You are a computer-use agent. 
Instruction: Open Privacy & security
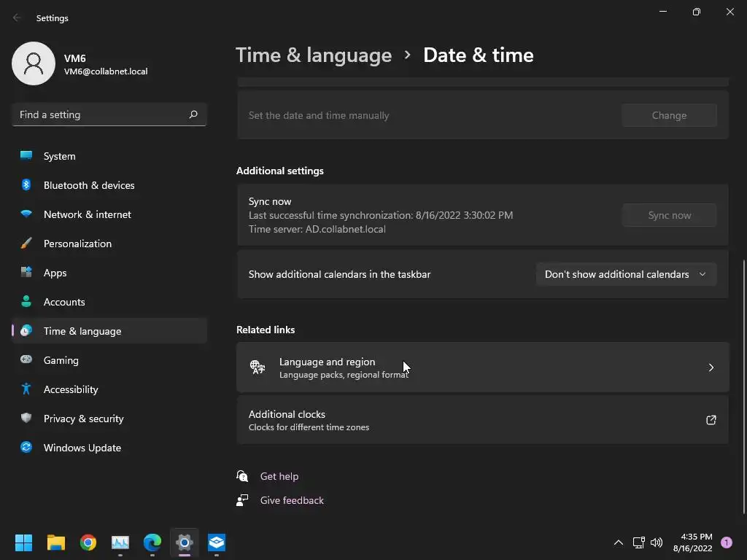pyautogui.click(x=109, y=418)
